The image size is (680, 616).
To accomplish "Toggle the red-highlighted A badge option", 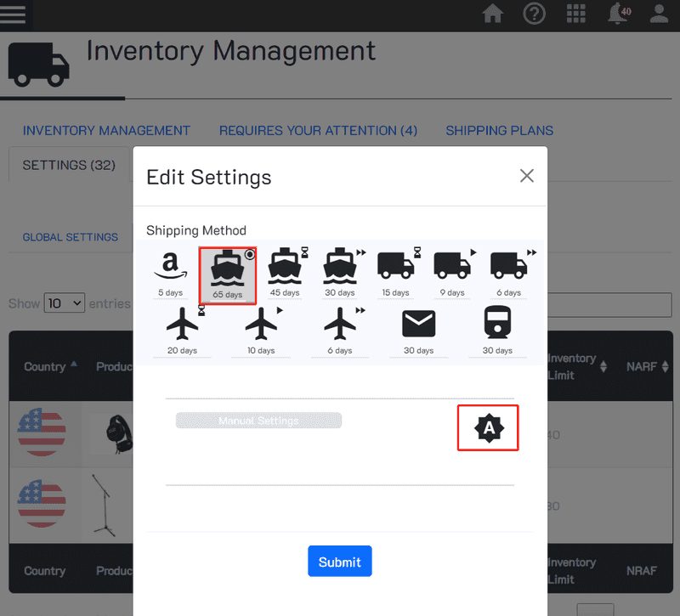I will (487, 427).
